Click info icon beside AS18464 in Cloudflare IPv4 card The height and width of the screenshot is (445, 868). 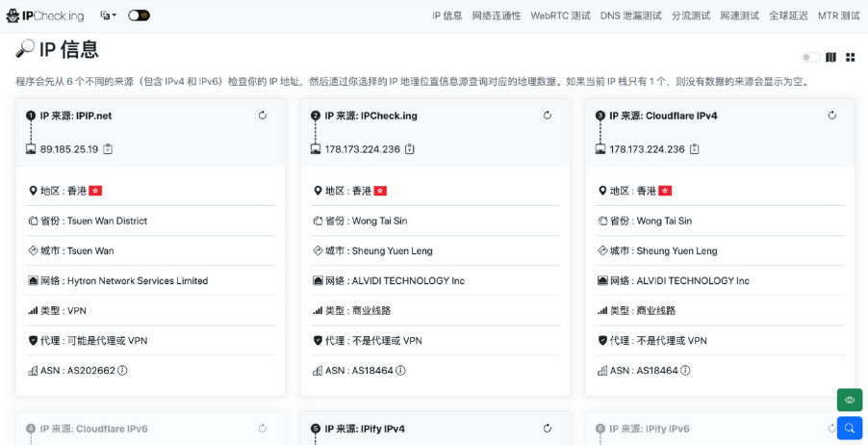[x=685, y=370]
